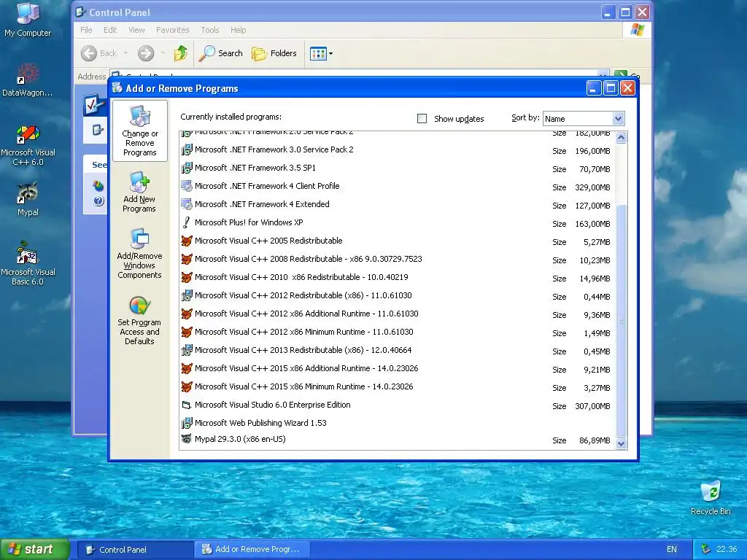747x560 pixels.
Task: Click Start button on taskbar
Action: pyautogui.click(x=35, y=549)
